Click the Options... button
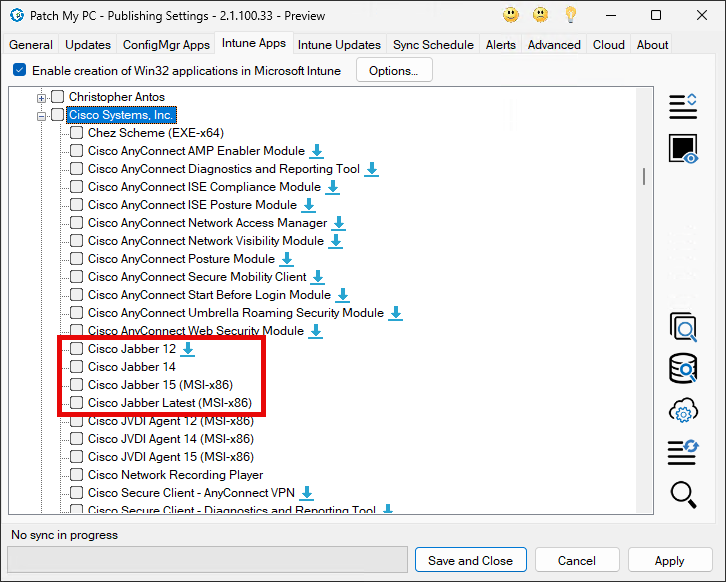The height and width of the screenshot is (582, 726). (393, 71)
